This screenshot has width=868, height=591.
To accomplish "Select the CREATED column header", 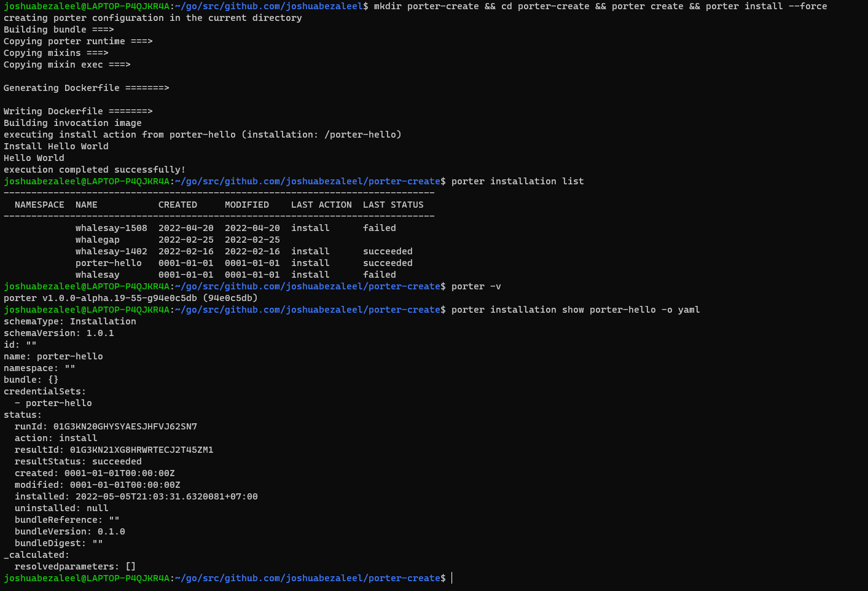I will (178, 205).
